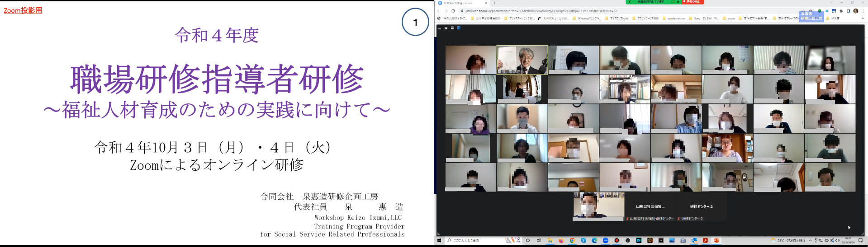Screen dimensions: 868x247
Task: Open a new browser tab with plus
Action: tap(495, 3)
